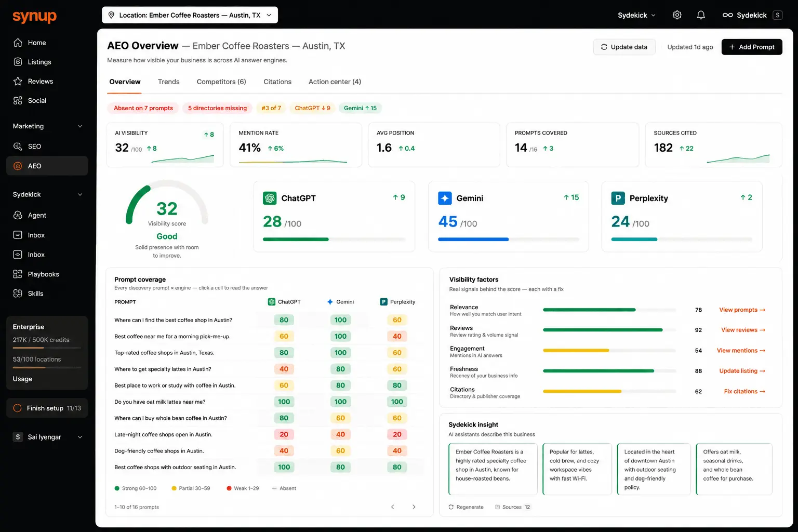Image resolution: width=798 pixels, height=532 pixels.
Task: Select the 'Absent on 7 prompts' chip
Action: pyautogui.click(x=143, y=108)
